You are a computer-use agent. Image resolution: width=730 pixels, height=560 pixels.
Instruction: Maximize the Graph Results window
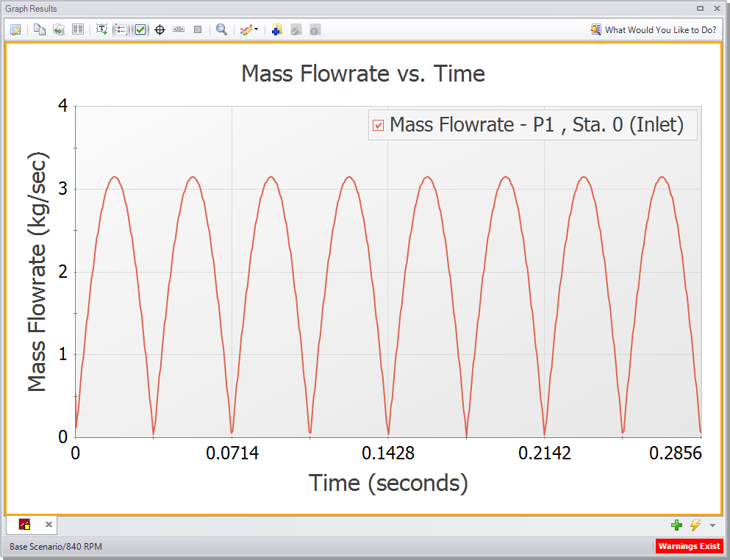click(700, 8)
